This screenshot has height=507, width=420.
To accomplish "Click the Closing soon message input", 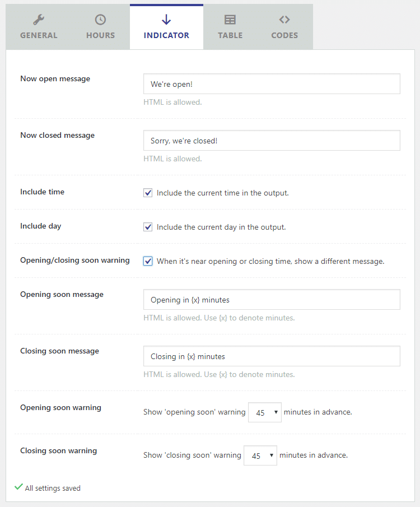I will click(272, 356).
